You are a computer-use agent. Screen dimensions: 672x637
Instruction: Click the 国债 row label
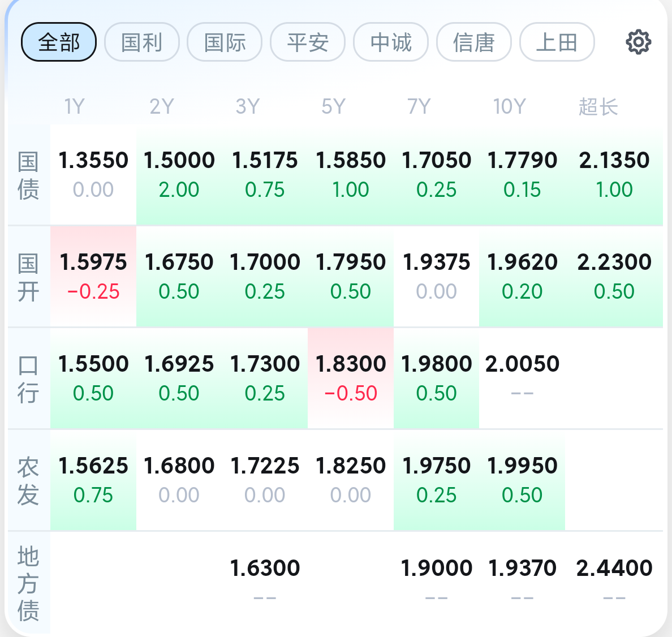point(28,175)
